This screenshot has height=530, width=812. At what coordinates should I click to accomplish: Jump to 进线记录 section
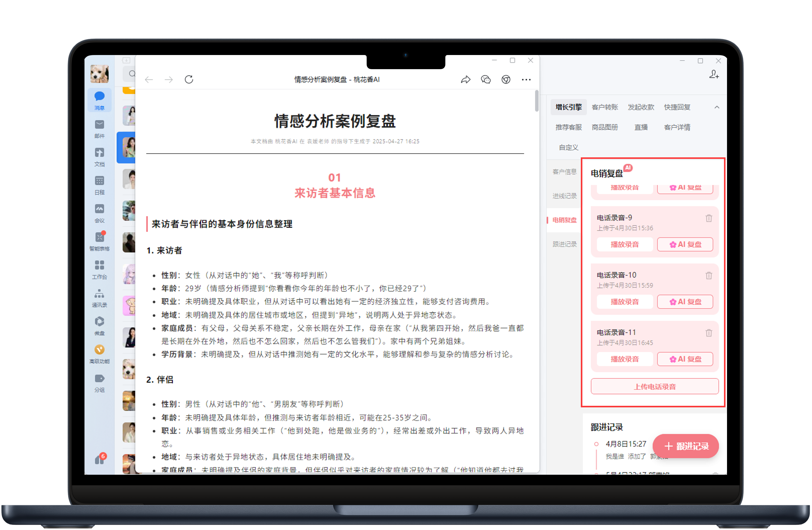pyautogui.click(x=565, y=196)
